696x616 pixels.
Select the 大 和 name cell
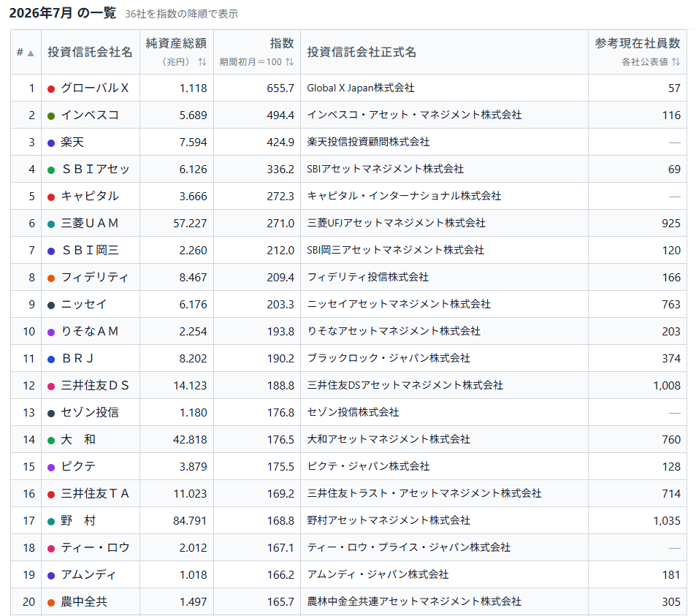click(91, 439)
